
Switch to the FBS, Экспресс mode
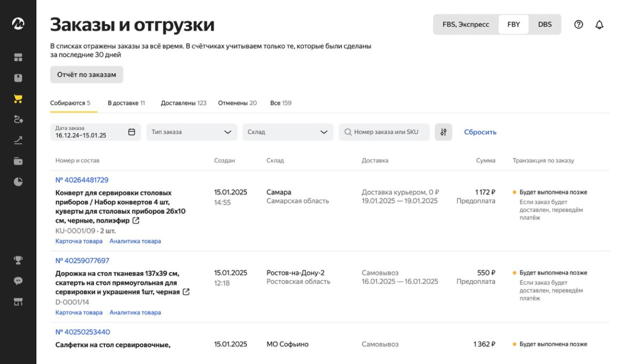467,24
